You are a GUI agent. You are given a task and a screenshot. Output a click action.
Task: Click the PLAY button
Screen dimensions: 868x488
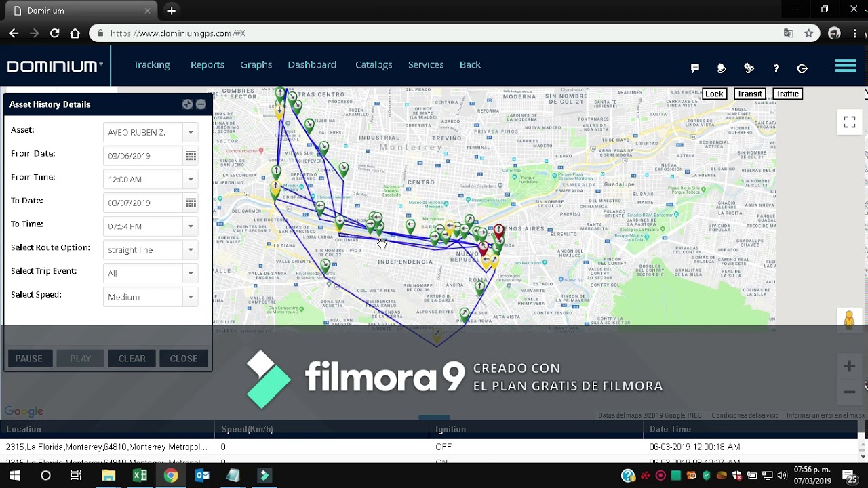tap(80, 359)
